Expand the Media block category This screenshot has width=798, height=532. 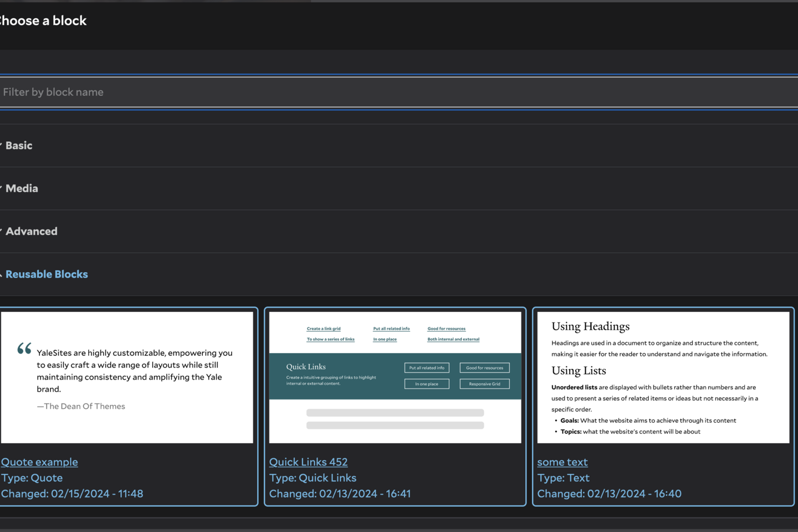22,188
